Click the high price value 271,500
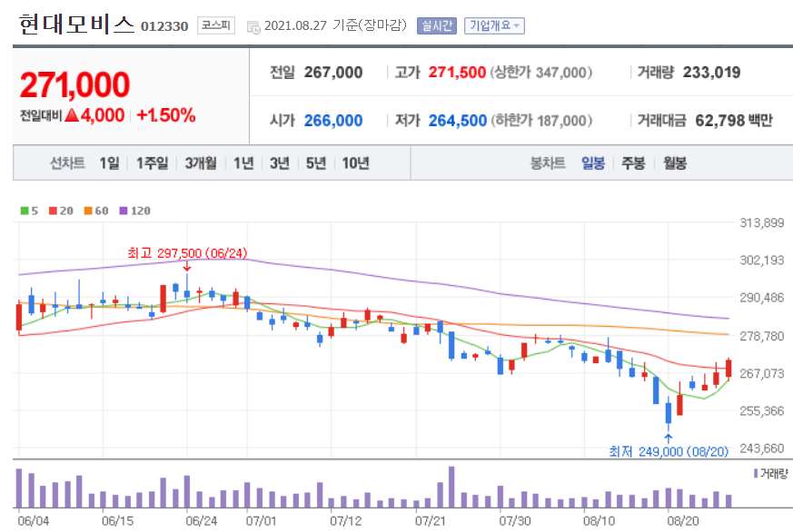This screenshot has width=793, height=532. [x=457, y=73]
